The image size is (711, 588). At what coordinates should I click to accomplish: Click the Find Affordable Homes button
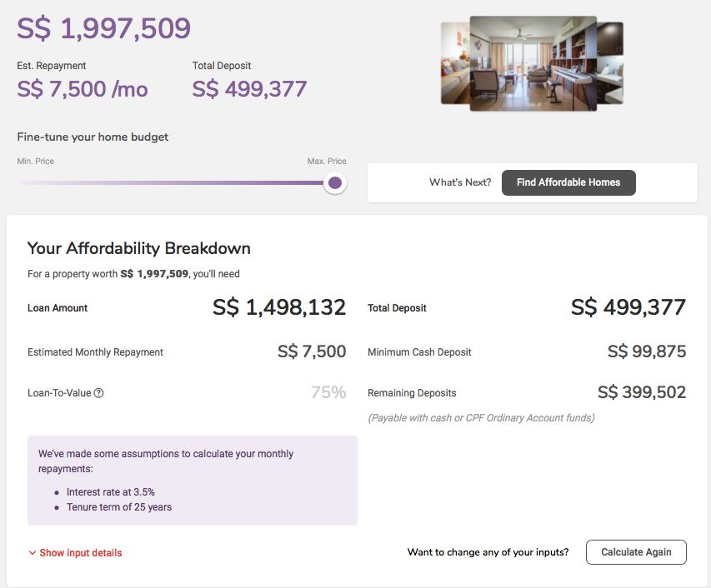click(568, 182)
